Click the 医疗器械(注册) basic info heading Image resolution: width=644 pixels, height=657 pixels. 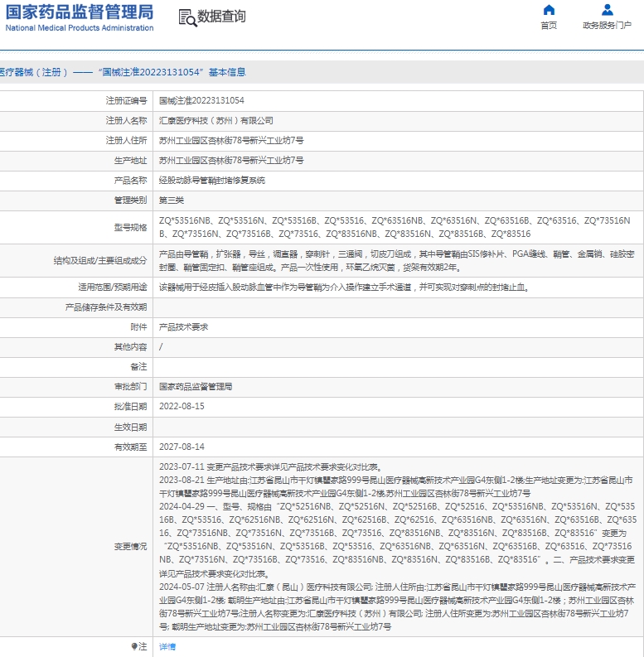point(123,72)
